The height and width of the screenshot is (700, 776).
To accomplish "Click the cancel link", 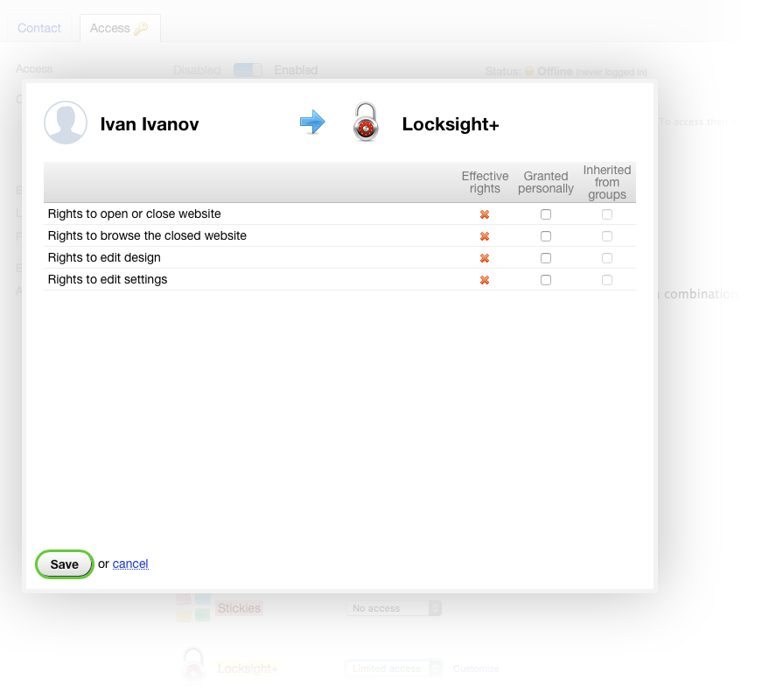I will (130, 563).
